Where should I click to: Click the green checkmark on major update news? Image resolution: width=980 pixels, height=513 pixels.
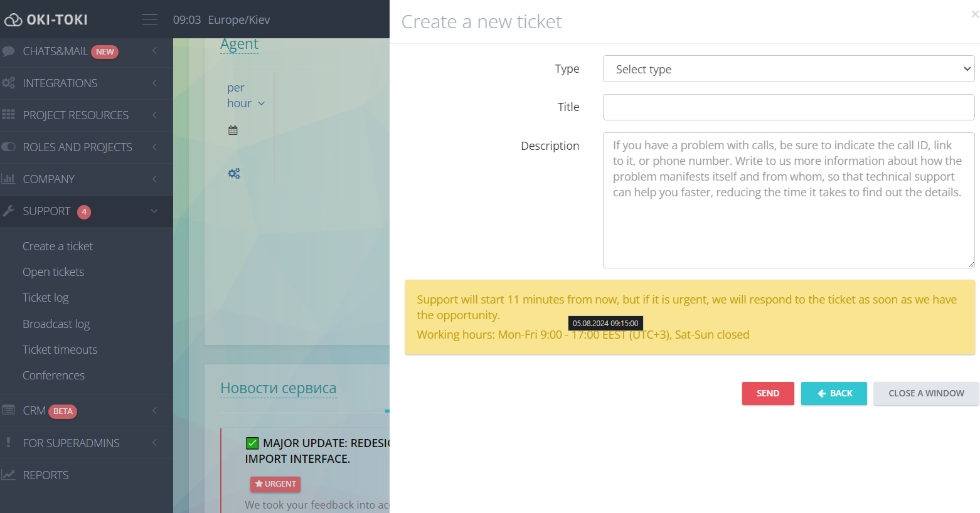[x=252, y=443]
